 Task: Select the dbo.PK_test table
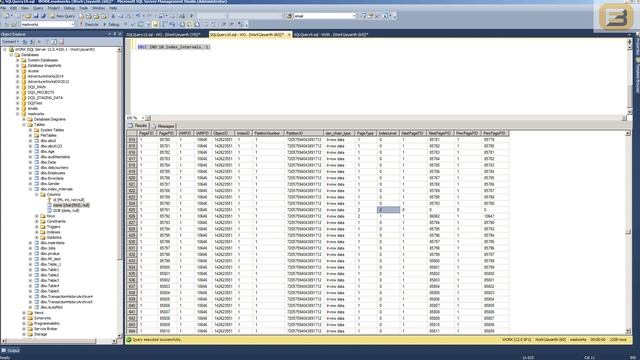point(50,259)
